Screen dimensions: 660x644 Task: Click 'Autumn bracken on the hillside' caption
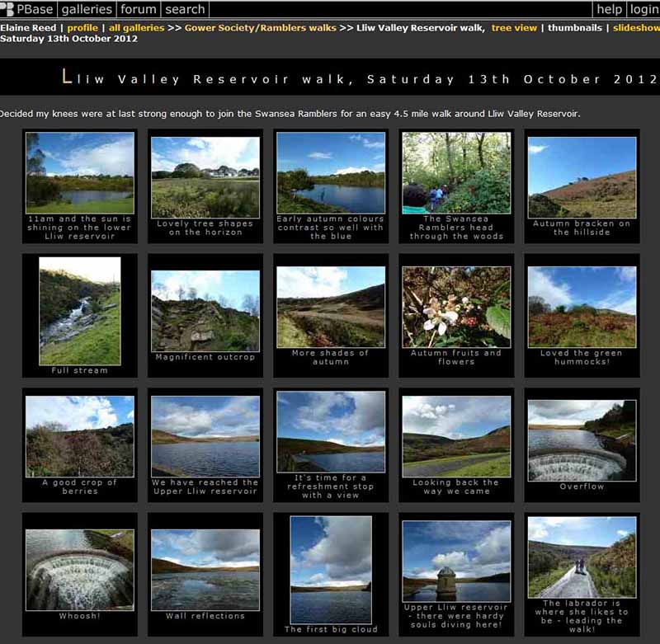point(582,228)
